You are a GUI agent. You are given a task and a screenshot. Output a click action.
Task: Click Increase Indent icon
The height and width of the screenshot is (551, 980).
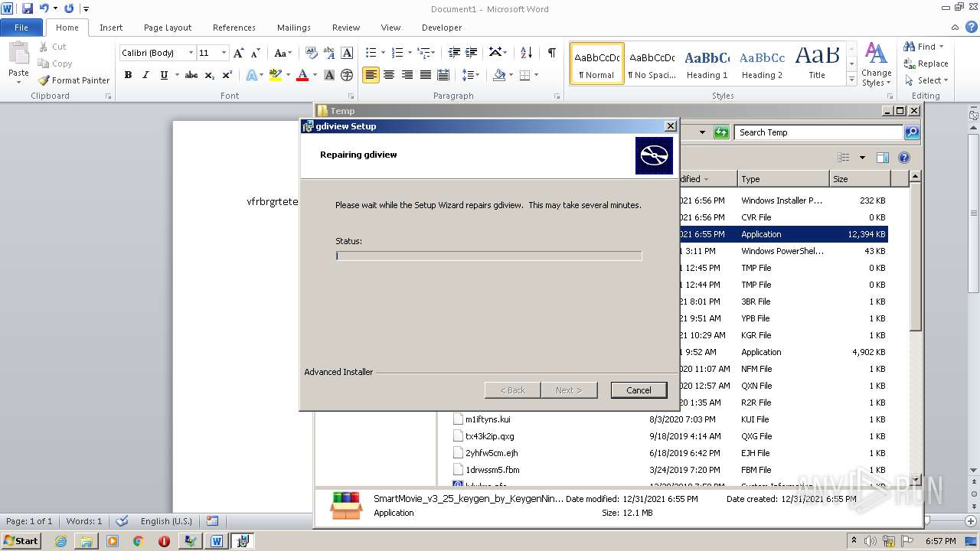(472, 53)
